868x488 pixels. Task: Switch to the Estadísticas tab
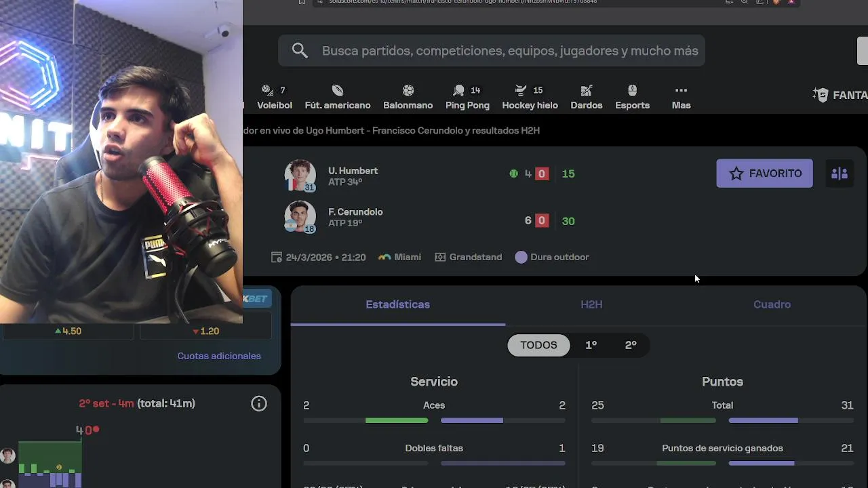click(397, 304)
